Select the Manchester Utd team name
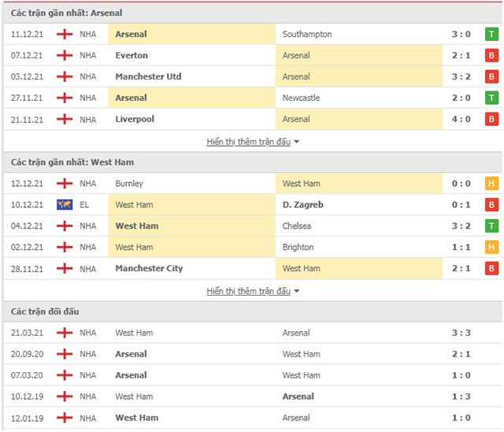Image resolution: width=504 pixels, height=432 pixels. click(x=149, y=76)
